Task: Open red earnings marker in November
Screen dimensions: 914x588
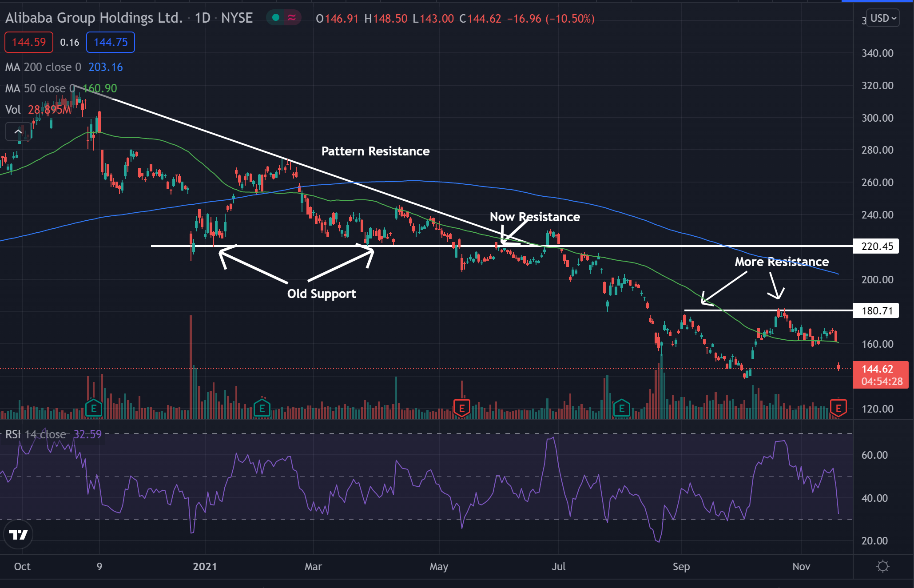Action: click(838, 408)
